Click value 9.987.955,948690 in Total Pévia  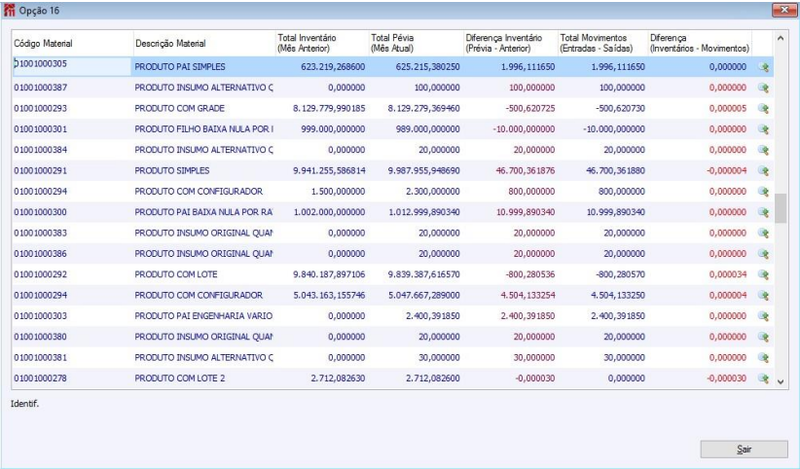click(x=423, y=171)
